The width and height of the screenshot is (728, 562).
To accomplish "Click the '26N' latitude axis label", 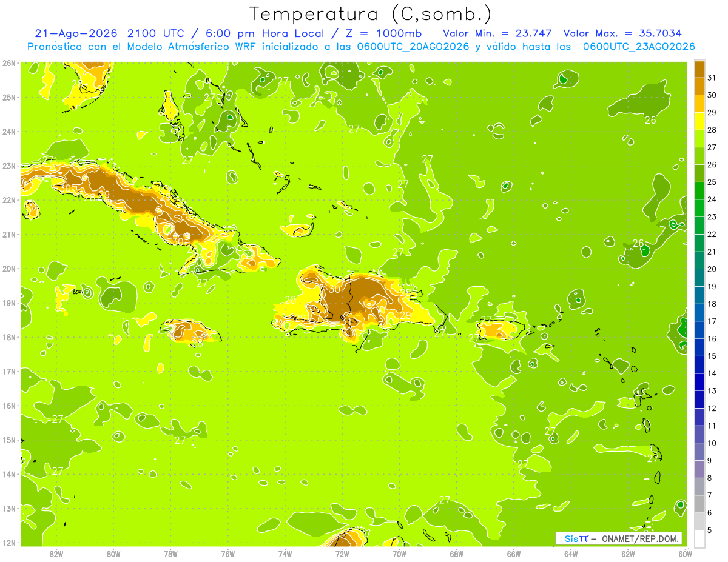I will tap(8, 62).
